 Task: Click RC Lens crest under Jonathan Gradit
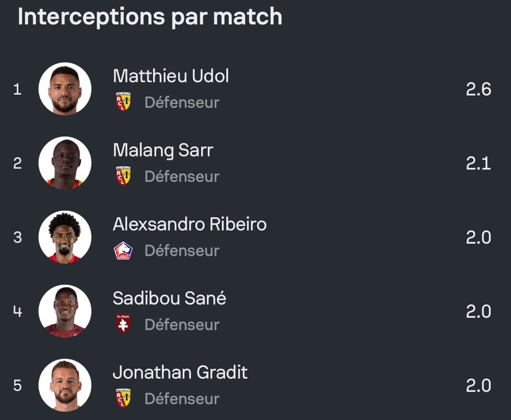coord(123,399)
